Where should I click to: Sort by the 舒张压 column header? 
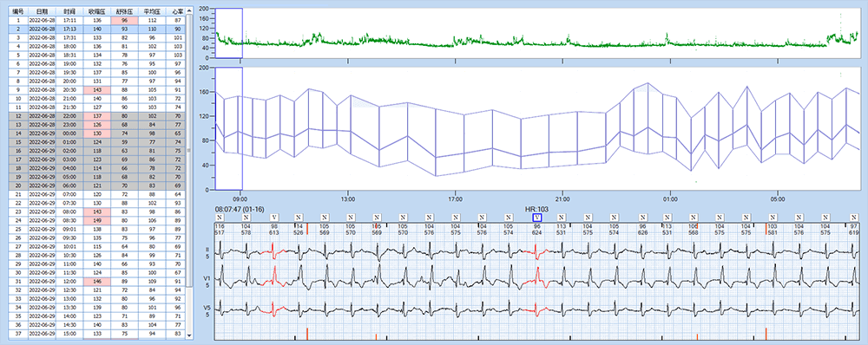tap(123, 11)
